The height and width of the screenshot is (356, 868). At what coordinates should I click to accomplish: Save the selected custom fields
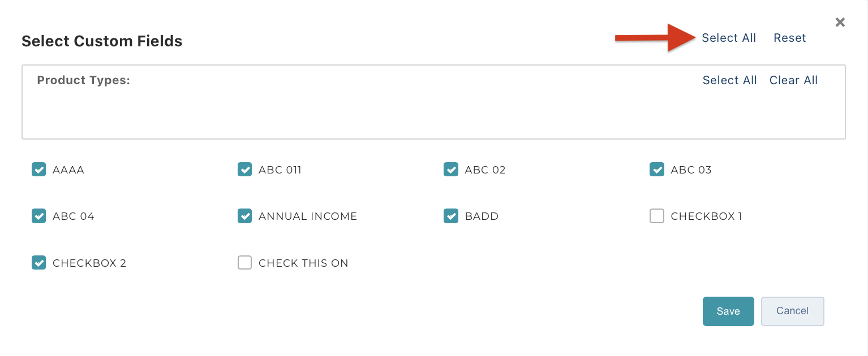tap(728, 311)
